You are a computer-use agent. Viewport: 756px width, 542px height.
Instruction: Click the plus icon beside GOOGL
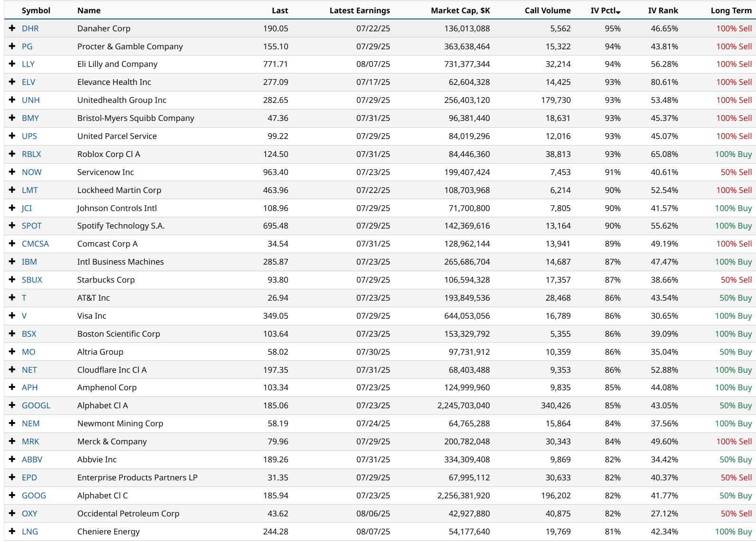tap(12, 405)
